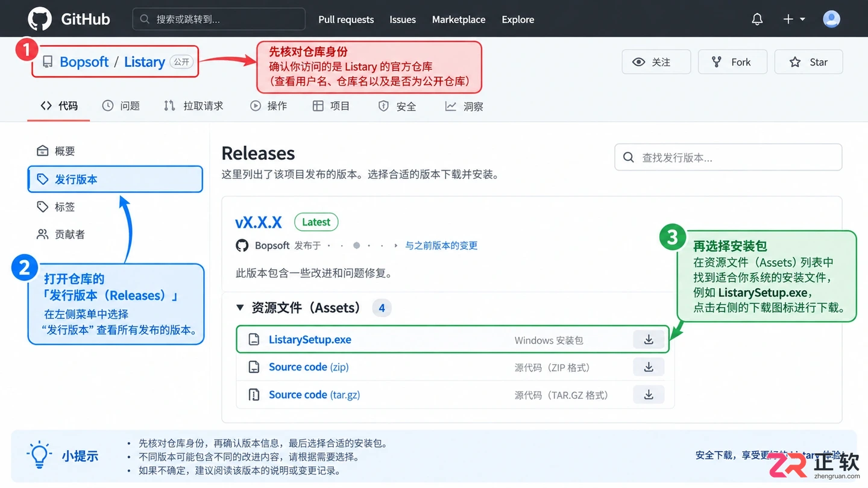The width and height of the screenshot is (868, 488).
Task: Click the star icon on Star button
Action: (x=795, y=62)
